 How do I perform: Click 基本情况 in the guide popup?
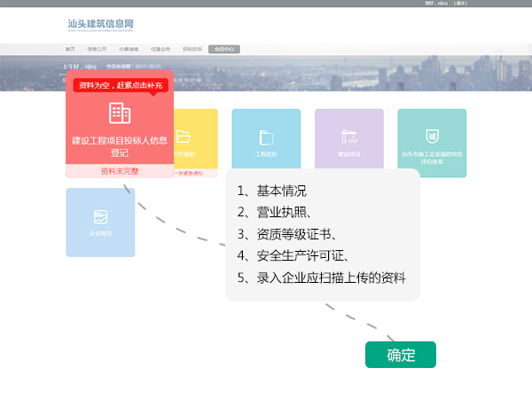(x=281, y=191)
